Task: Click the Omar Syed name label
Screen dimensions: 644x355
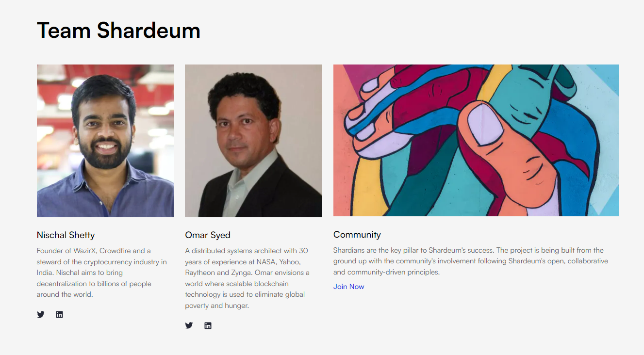Action: 208,235
